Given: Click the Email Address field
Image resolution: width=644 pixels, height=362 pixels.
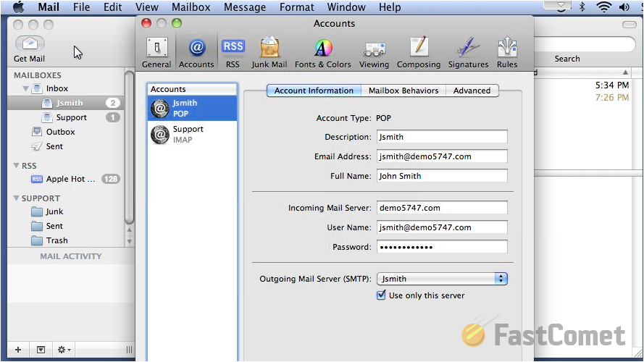Looking at the screenshot, I should [x=442, y=156].
